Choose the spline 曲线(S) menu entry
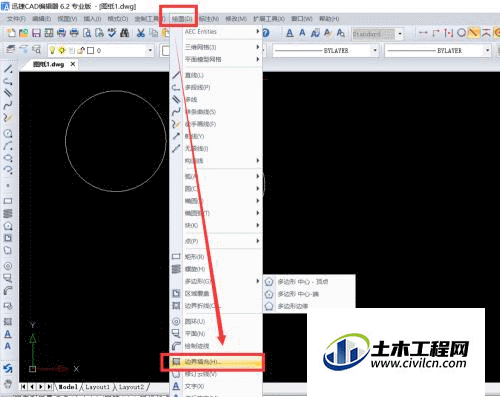 [x=216, y=112]
